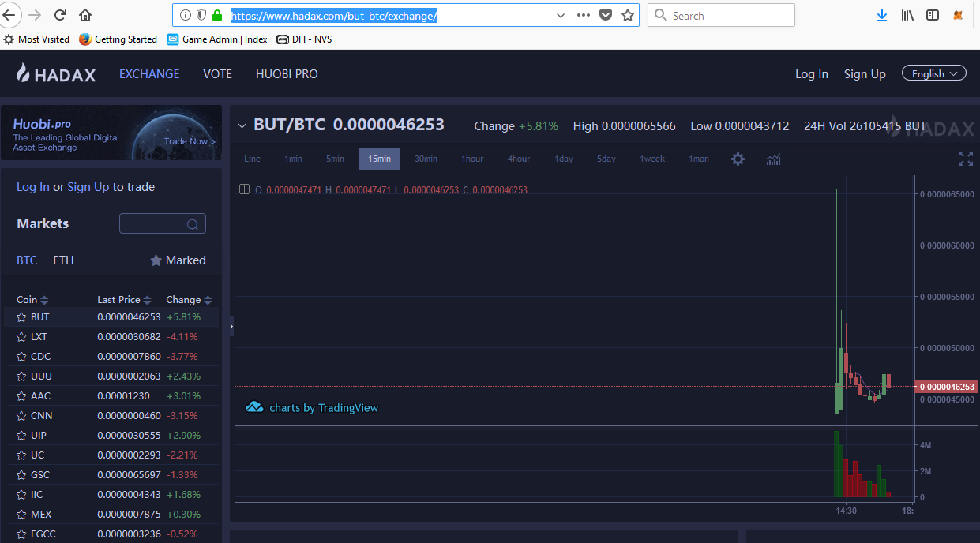Click the browser Forward arrow
This screenshot has height=543, width=980.
[x=34, y=15]
